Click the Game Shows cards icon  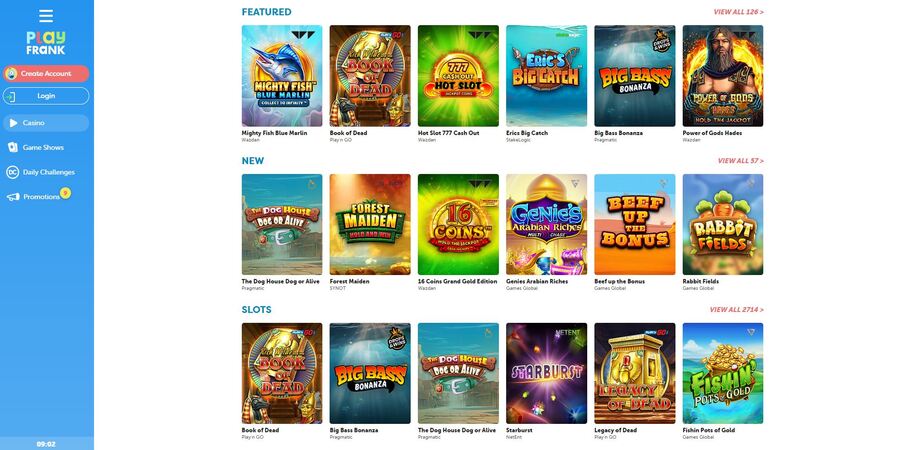13,148
